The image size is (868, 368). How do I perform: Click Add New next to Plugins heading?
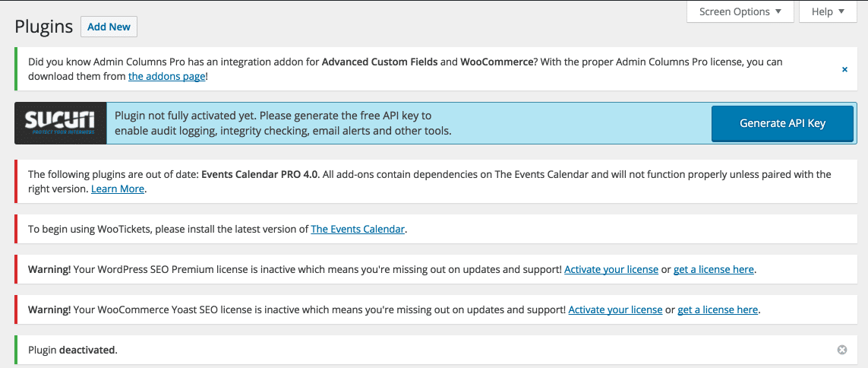(x=109, y=27)
